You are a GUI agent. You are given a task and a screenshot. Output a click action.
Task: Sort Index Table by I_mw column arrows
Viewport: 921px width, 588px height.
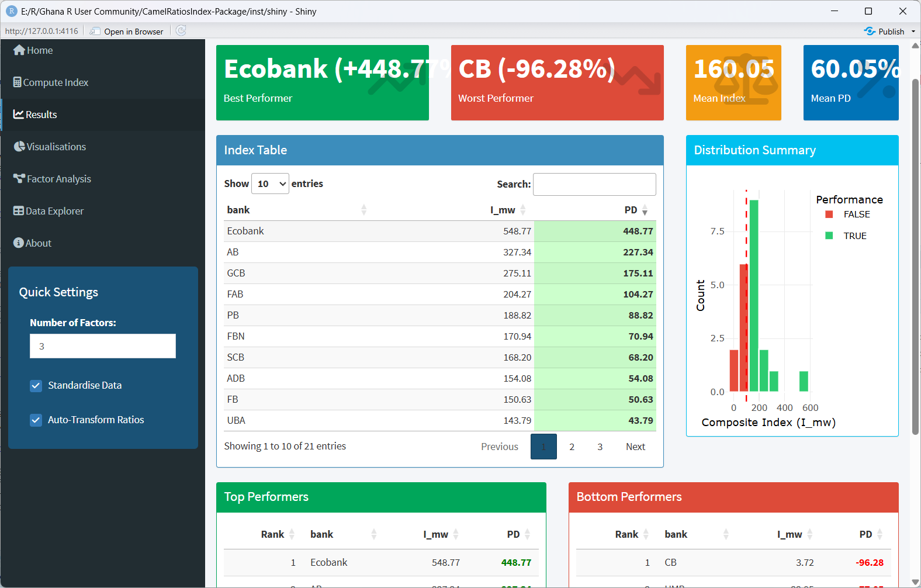[x=523, y=210]
